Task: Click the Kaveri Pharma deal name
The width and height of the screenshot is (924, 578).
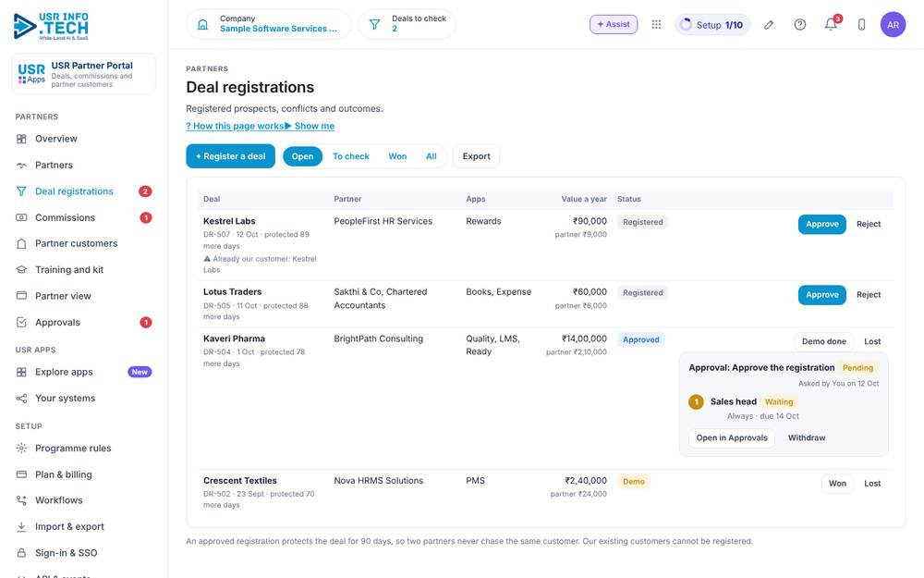Action: (x=234, y=338)
